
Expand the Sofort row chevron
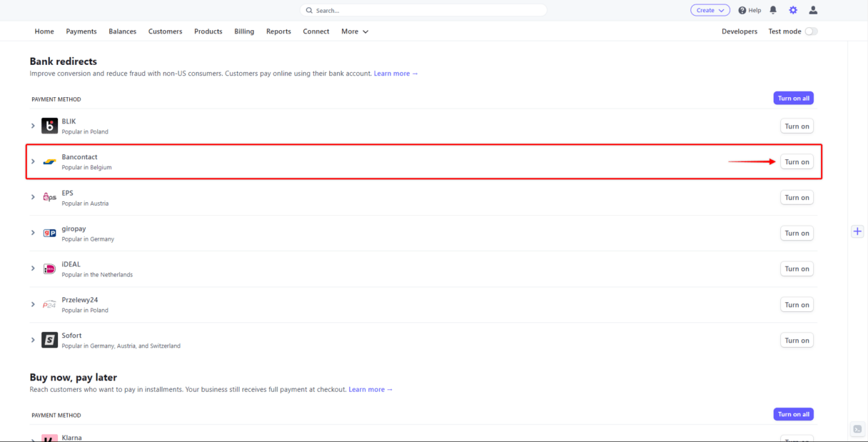33,340
